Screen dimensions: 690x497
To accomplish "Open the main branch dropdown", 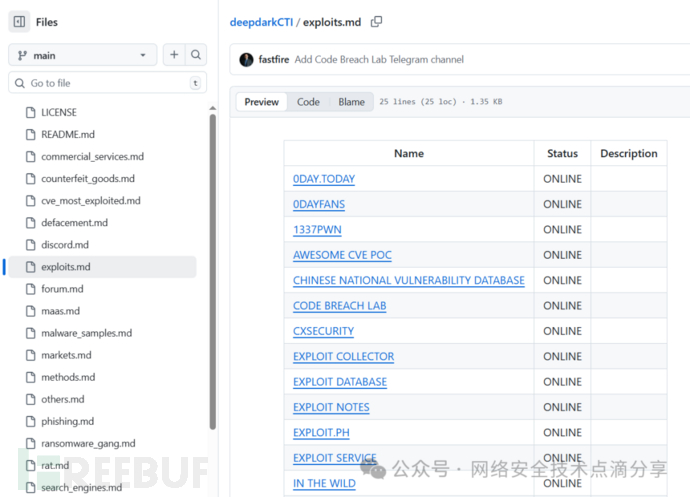I will pos(83,55).
